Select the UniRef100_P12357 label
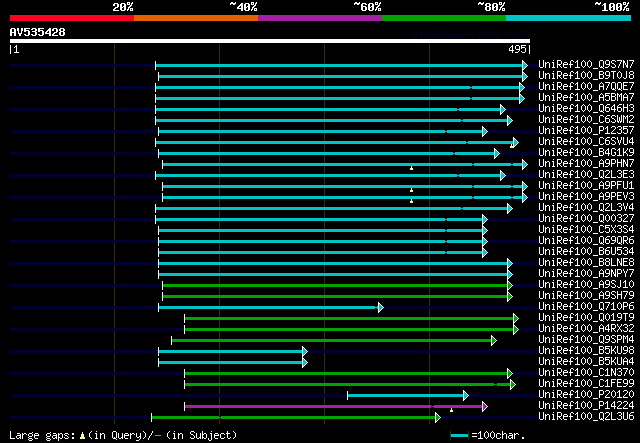 pyautogui.click(x=586, y=130)
